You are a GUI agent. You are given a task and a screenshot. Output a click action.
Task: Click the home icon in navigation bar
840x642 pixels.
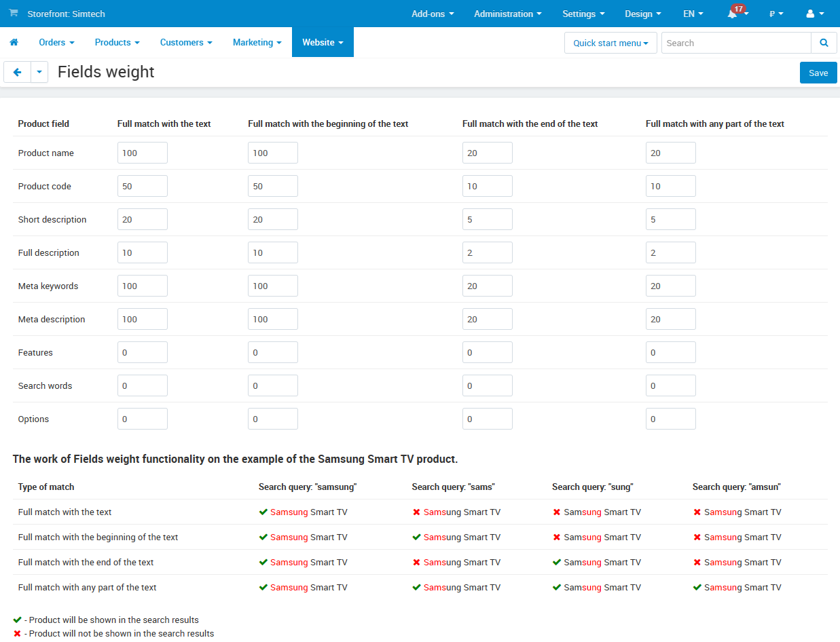point(14,42)
